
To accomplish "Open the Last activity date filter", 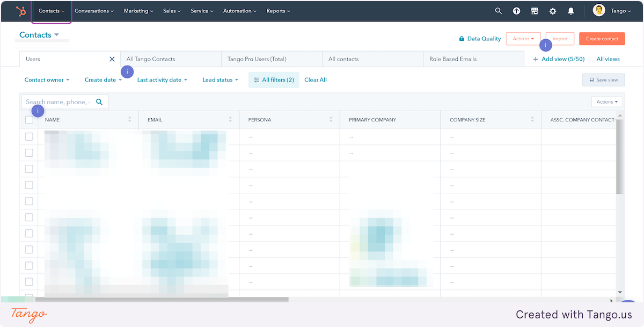I will [162, 80].
